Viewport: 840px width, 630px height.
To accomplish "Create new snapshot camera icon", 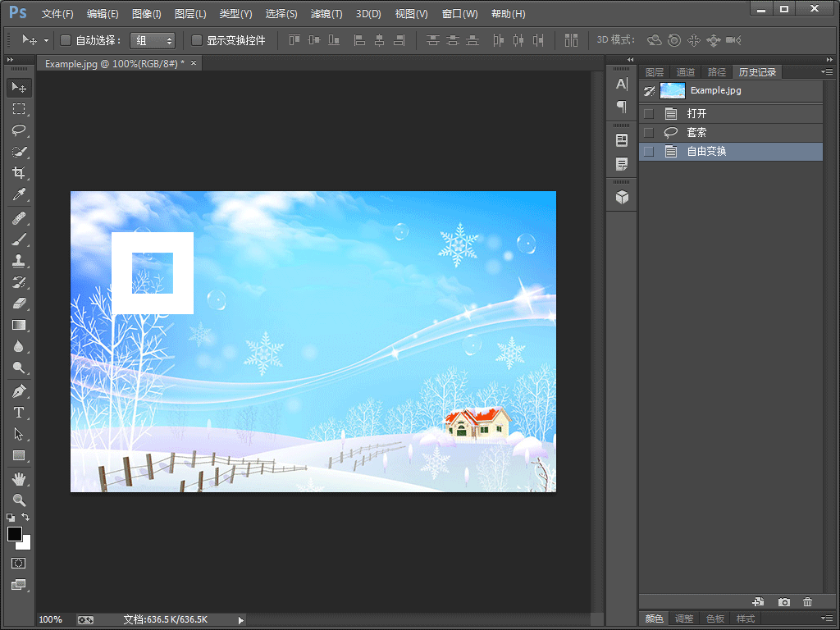I will coord(783,602).
